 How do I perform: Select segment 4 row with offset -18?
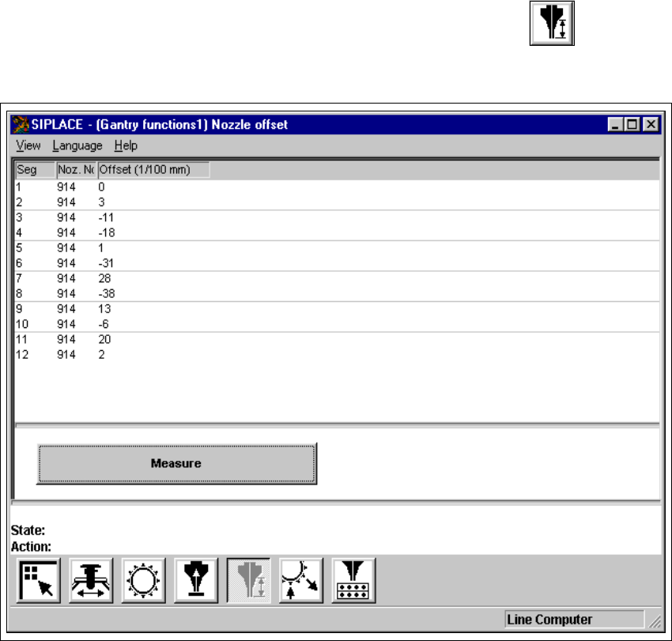337,232
